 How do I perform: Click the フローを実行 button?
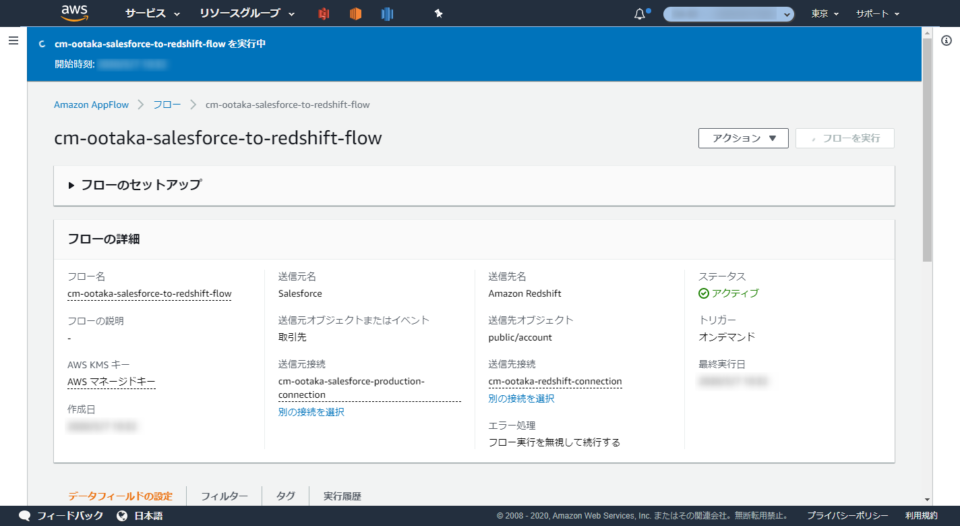(845, 138)
